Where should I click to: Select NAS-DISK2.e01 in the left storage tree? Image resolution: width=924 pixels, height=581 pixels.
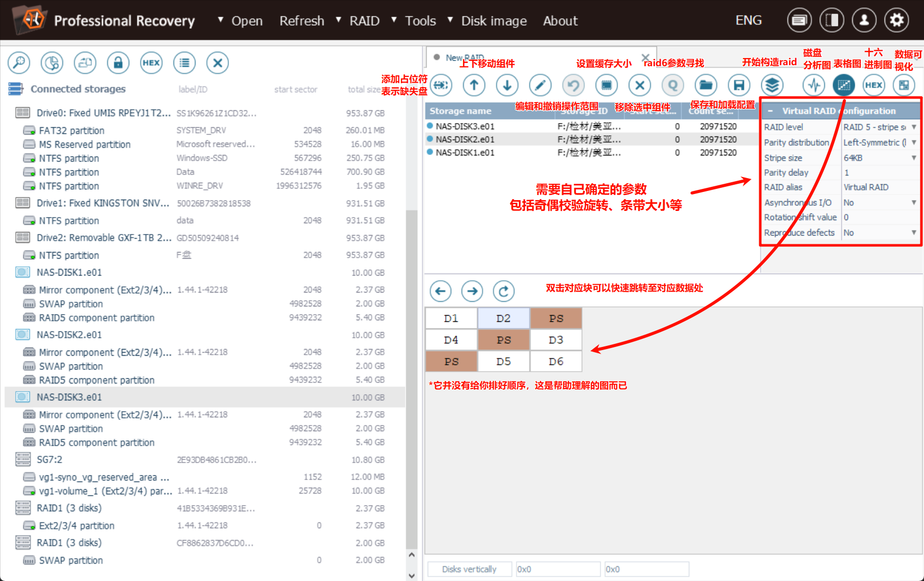pos(69,335)
